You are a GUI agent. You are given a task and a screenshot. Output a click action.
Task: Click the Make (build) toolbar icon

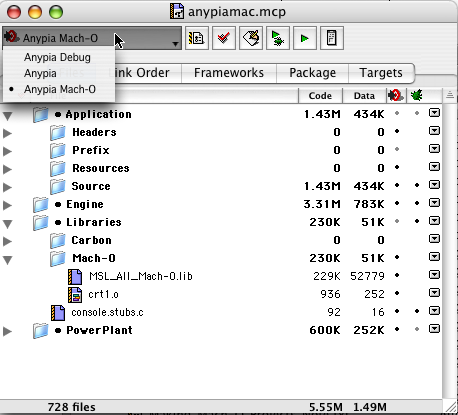coord(251,38)
